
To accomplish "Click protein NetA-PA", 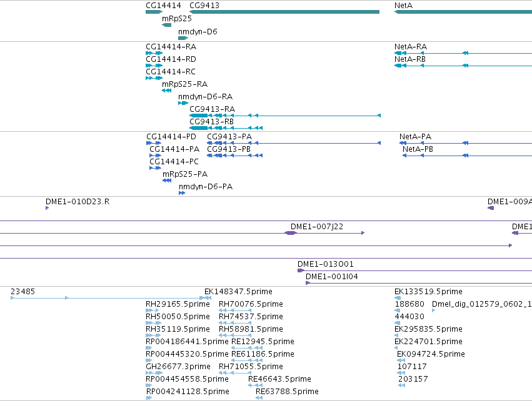I will (466, 143).
